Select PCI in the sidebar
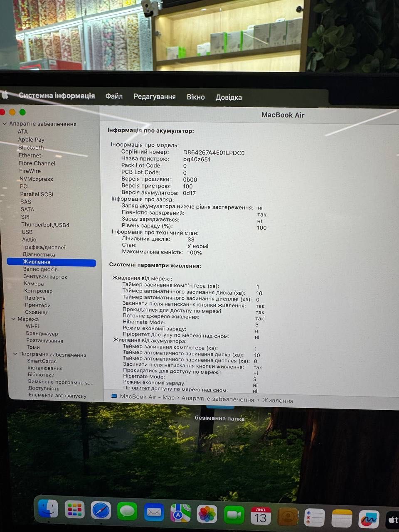This screenshot has height=532, width=399. pyautogui.click(x=25, y=186)
